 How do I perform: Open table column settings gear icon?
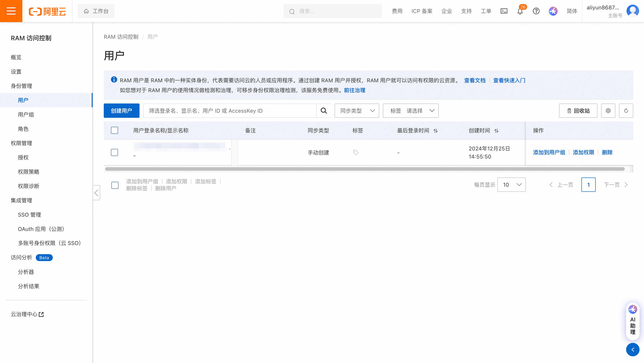coord(608,111)
